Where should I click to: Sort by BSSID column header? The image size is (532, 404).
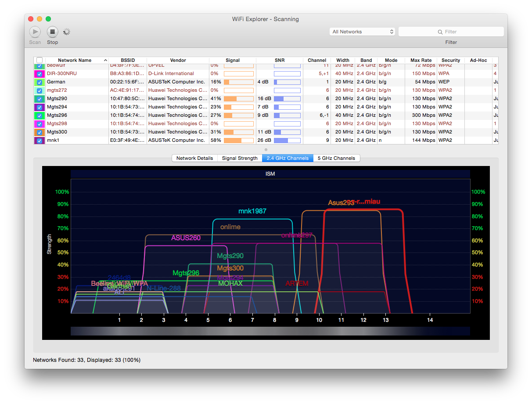[x=128, y=60]
